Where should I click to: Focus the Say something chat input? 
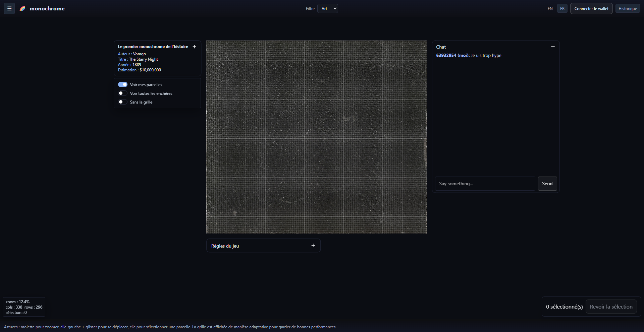pos(485,184)
